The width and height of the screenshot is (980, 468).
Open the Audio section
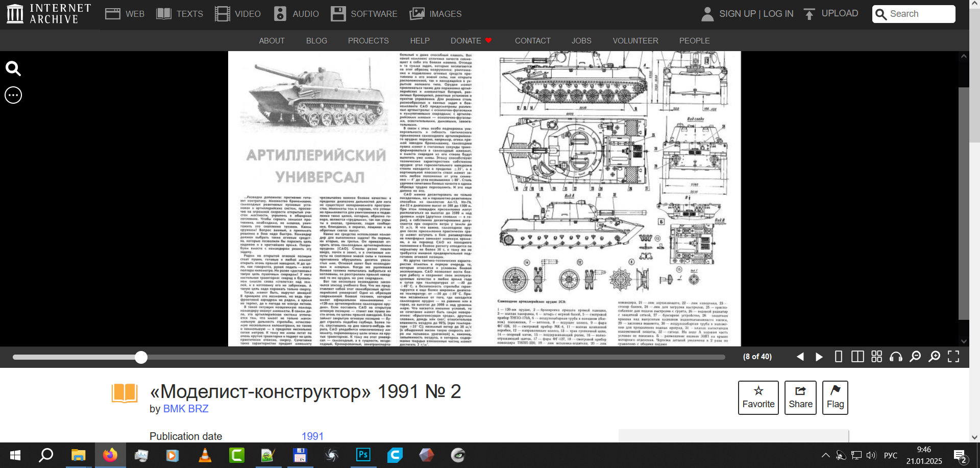coord(297,14)
